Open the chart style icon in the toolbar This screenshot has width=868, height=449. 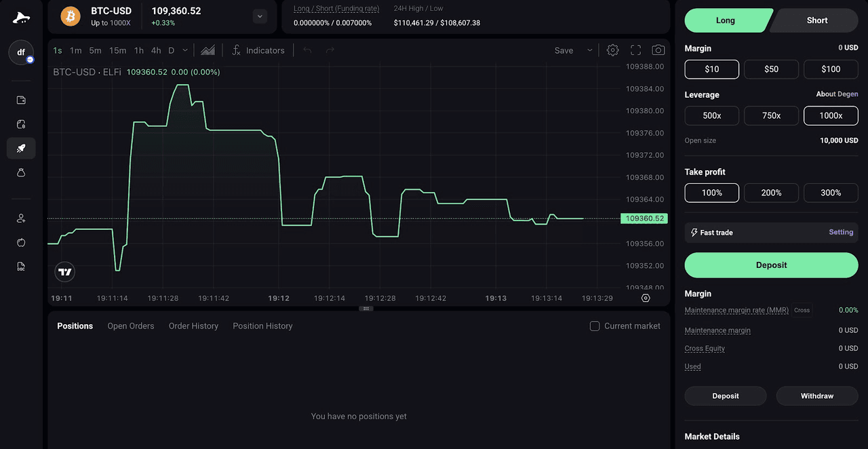tap(208, 50)
